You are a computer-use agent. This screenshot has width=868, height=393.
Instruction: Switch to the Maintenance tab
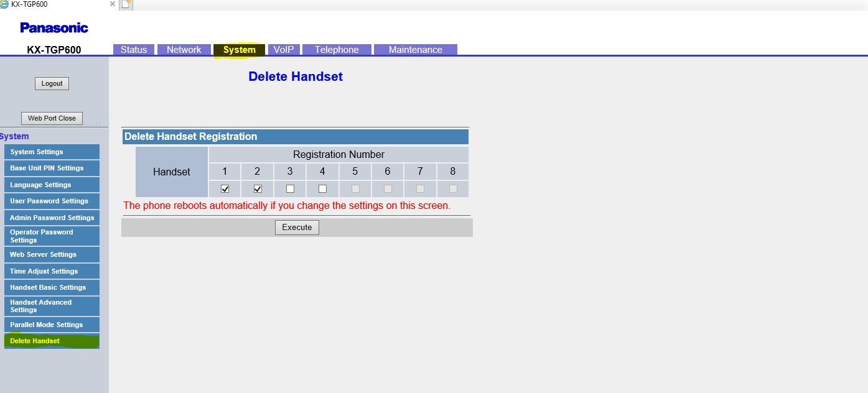pos(414,49)
